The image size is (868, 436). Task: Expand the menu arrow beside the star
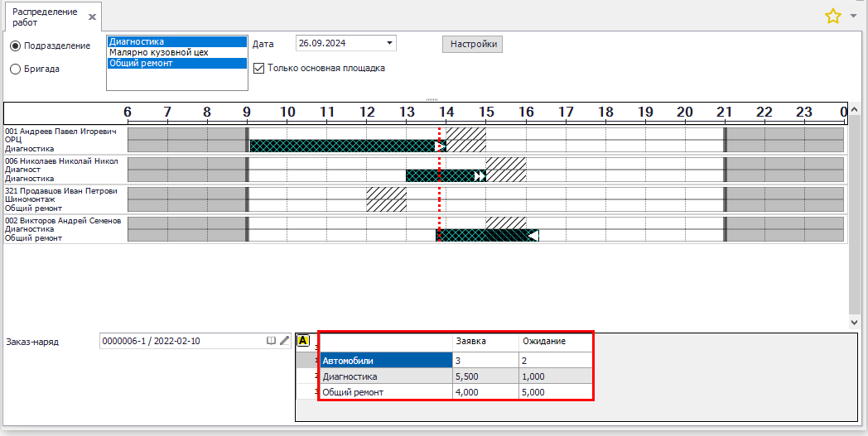(854, 16)
